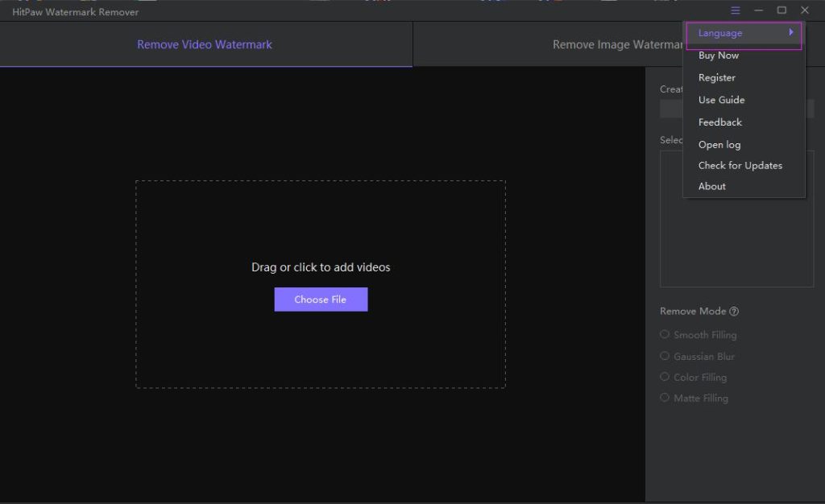This screenshot has height=504, width=825.
Task: Click the hamburger menu icon in title bar
Action: tap(736, 10)
